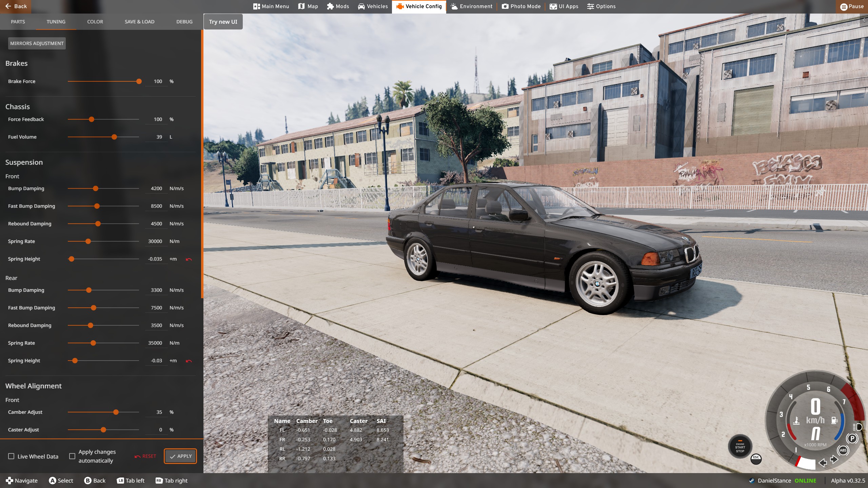The width and height of the screenshot is (868, 488).
Task: Toggle Apply changes automatically checkbox
Action: (x=72, y=456)
